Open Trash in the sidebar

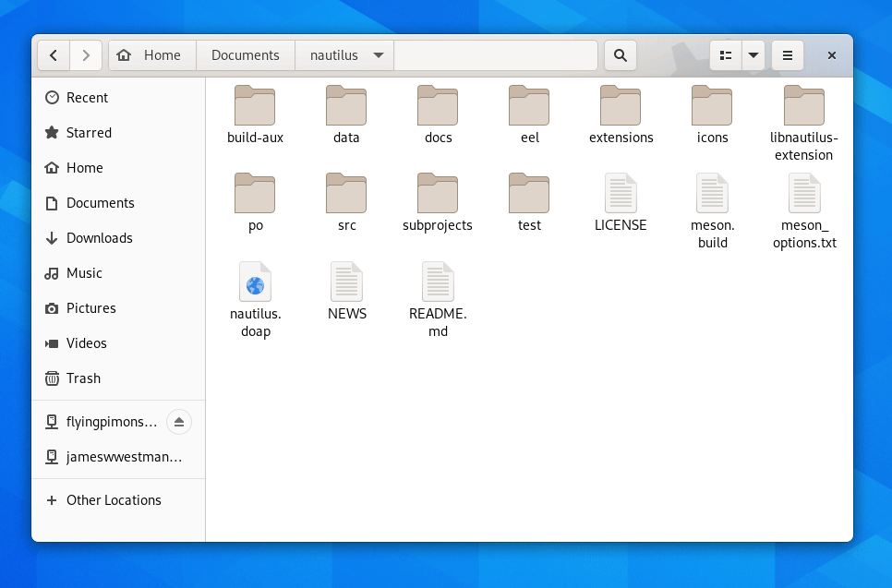(x=118, y=378)
